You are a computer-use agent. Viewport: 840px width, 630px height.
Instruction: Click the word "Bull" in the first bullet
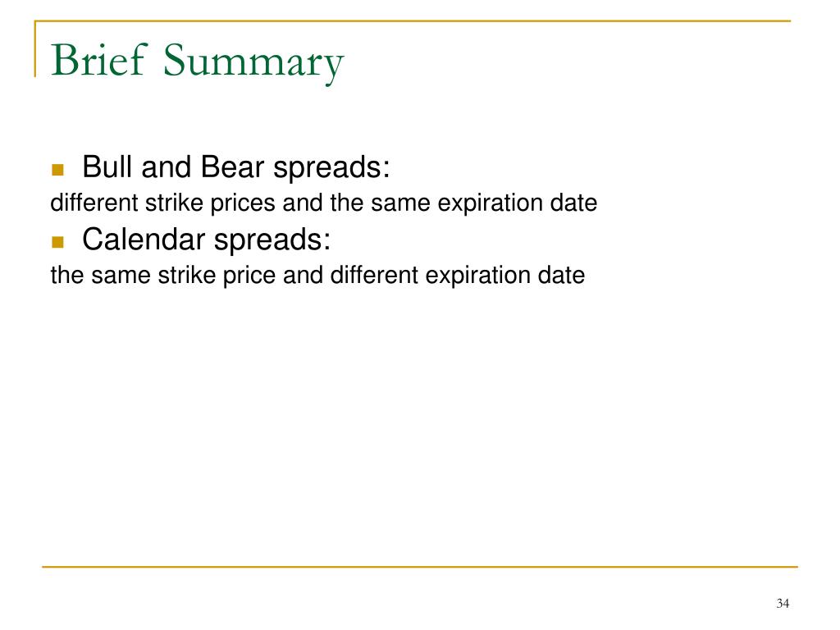click(x=107, y=167)
